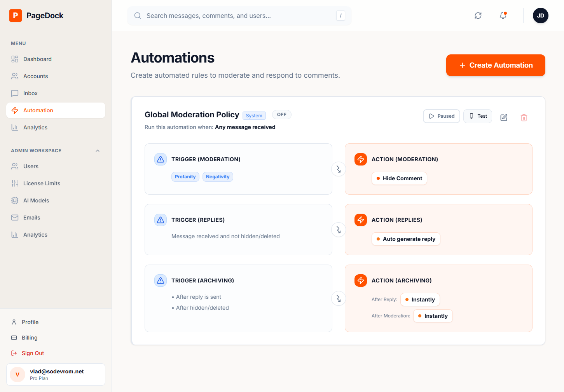Click the Create Automation button
Screen dimensions: 564x392
pos(496,65)
